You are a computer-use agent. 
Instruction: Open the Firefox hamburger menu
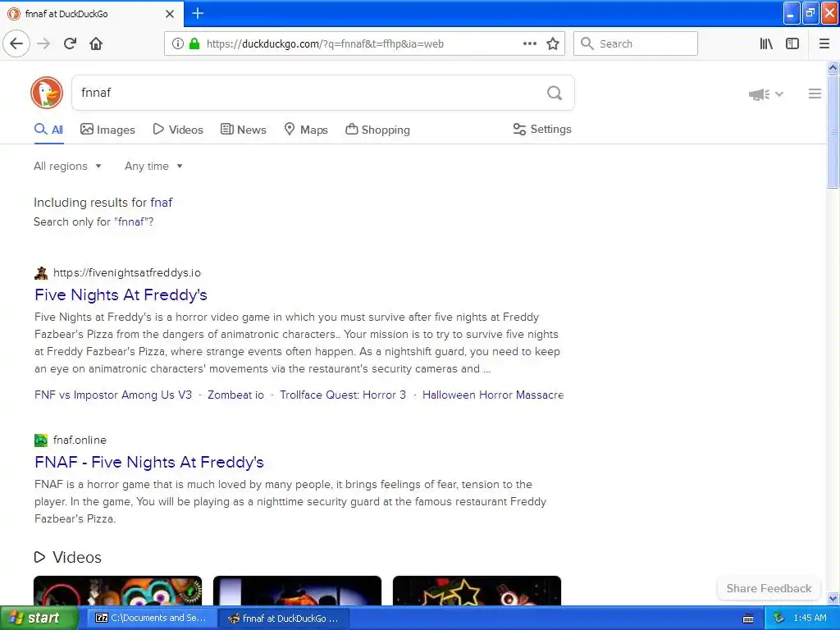(824, 43)
